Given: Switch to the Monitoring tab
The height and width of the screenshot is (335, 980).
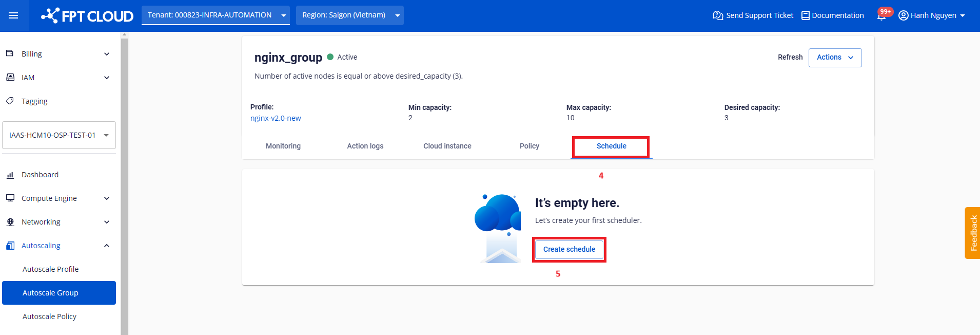Looking at the screenshot, I should pyautogui.click(x=283, y=146).
